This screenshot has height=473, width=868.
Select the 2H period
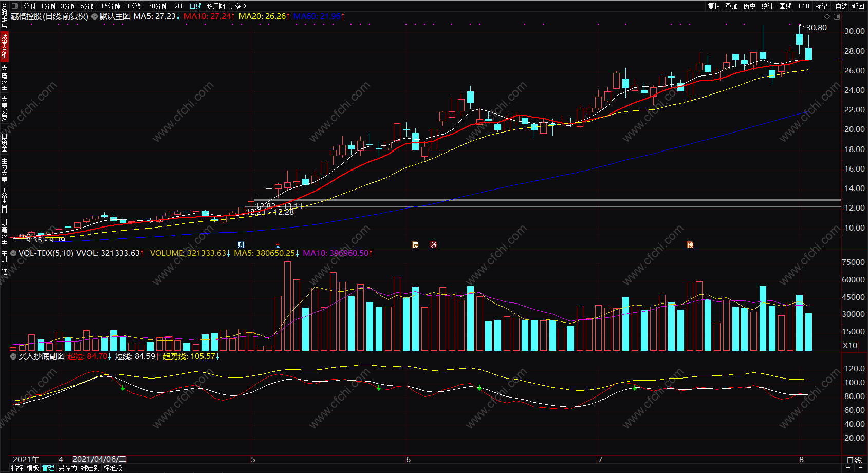pos(178,6)
